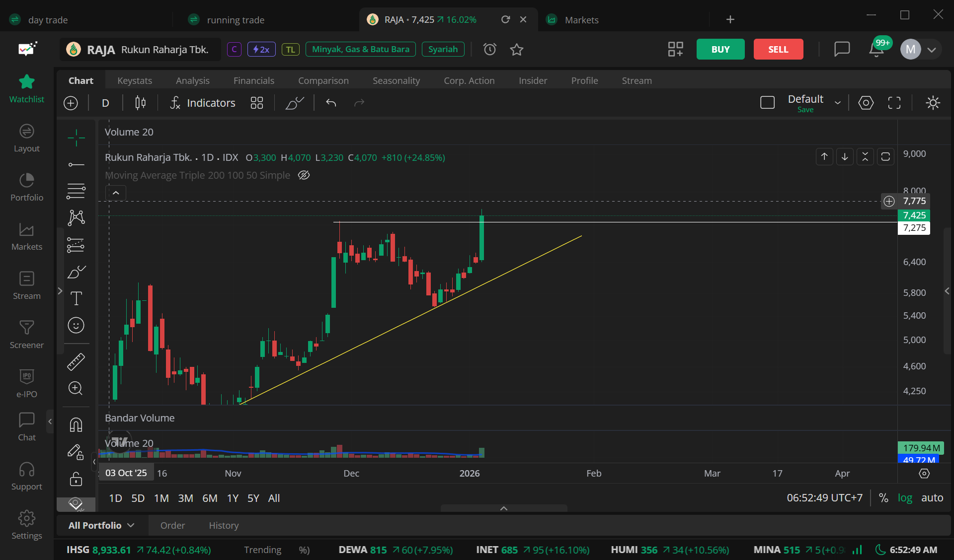Select the 3M time range
The width and height of the screenshot is (954, 560).
(185, 498)
